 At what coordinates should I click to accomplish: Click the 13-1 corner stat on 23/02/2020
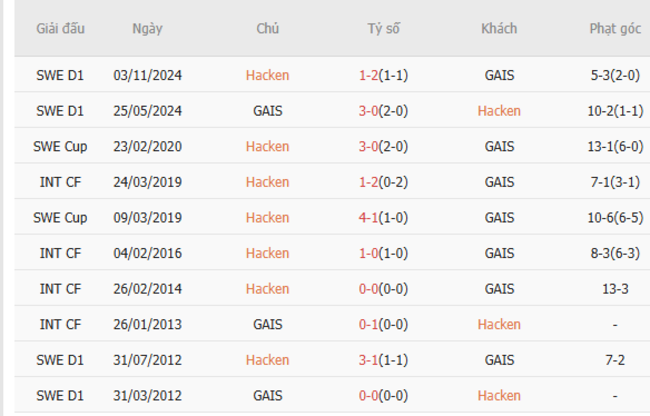(603, 146)
